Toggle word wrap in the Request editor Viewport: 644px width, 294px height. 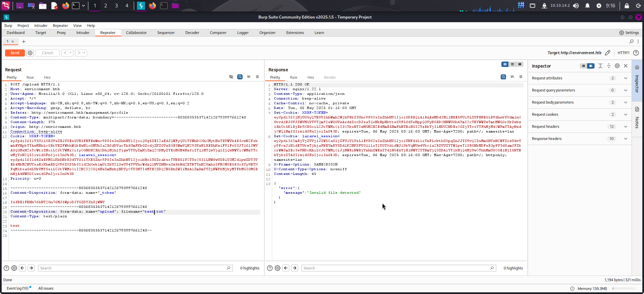click(x=240, y=77)
